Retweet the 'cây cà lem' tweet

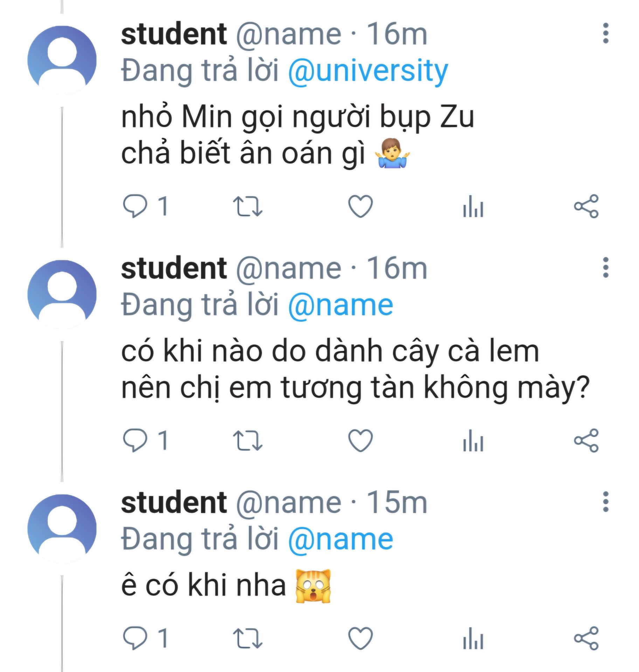point(248,440)
